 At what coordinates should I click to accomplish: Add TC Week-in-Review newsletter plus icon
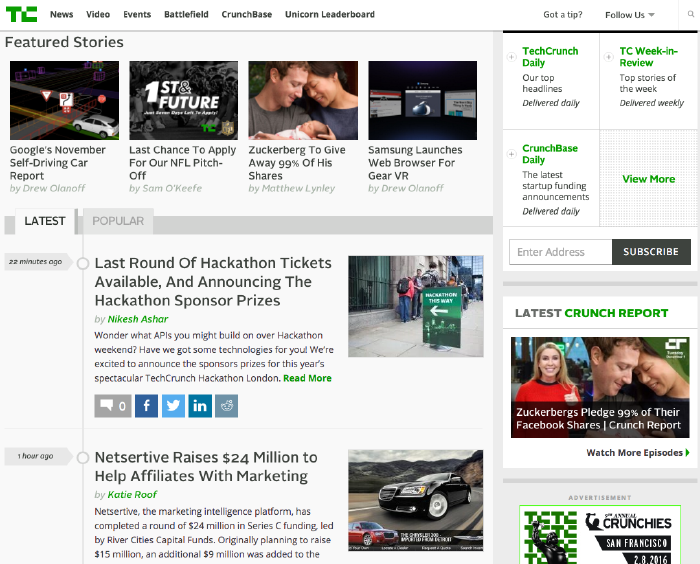[x=608, y=57]
